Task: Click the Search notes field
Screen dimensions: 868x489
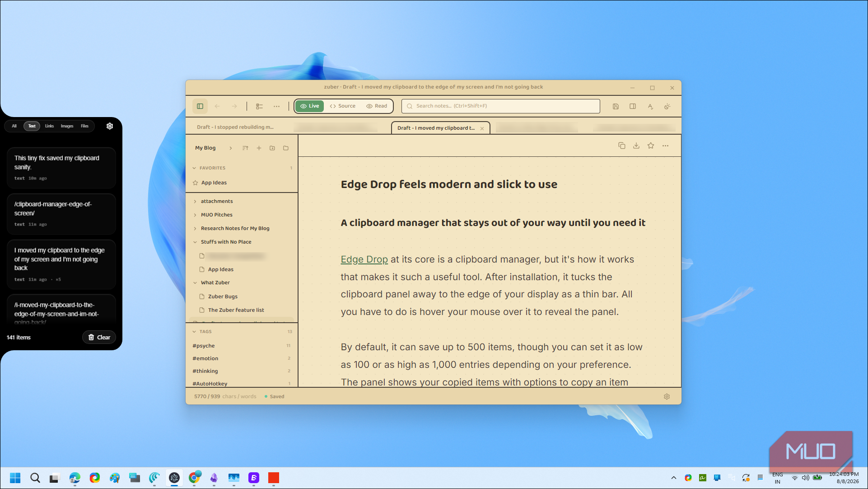Action: coord(501,106)
